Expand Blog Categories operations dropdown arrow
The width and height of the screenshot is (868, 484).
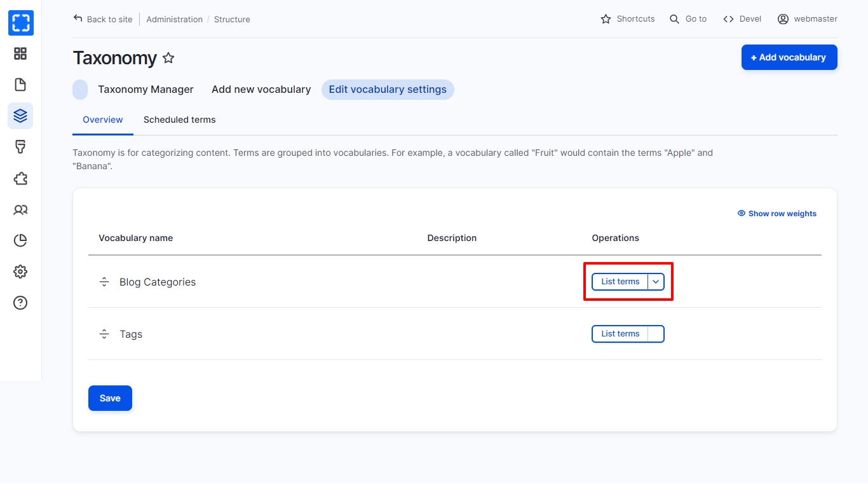click(656, 282)
